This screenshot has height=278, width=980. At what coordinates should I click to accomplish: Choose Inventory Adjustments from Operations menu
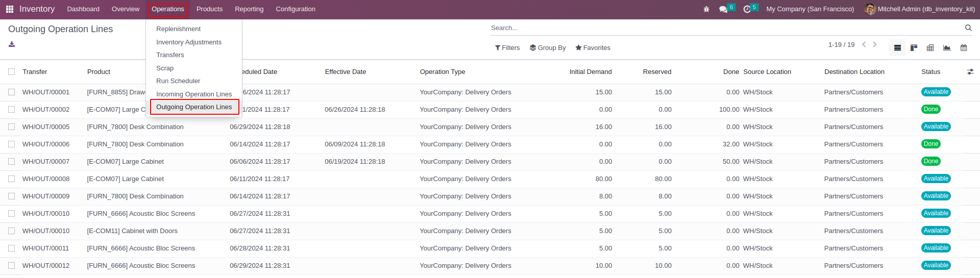[189, 42]
